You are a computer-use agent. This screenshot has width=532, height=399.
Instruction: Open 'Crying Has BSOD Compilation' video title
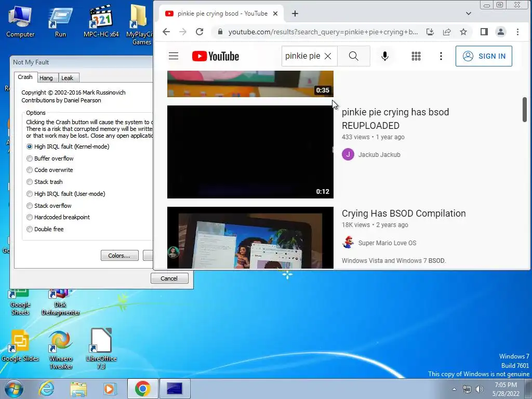[x=404, y=214]
